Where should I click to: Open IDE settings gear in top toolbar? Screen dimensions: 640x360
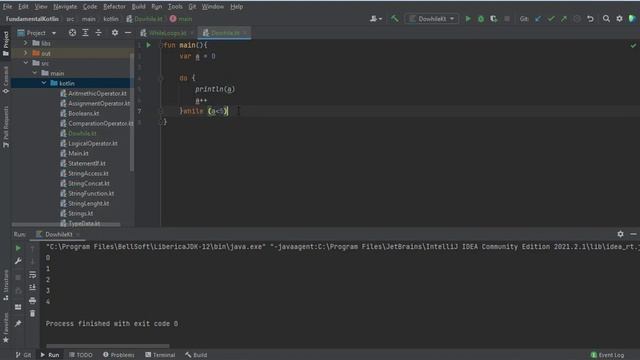tap(619, 19)
